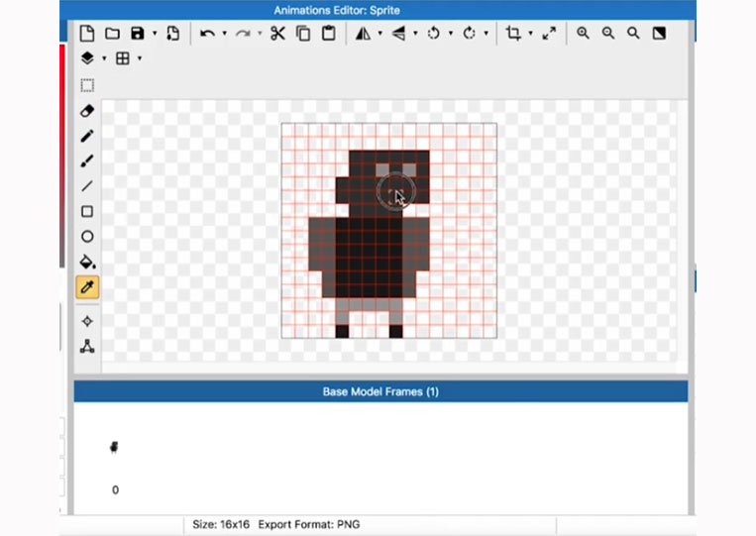Select the Pencil tool
This screenshot has width=756, height=536.
87,136
